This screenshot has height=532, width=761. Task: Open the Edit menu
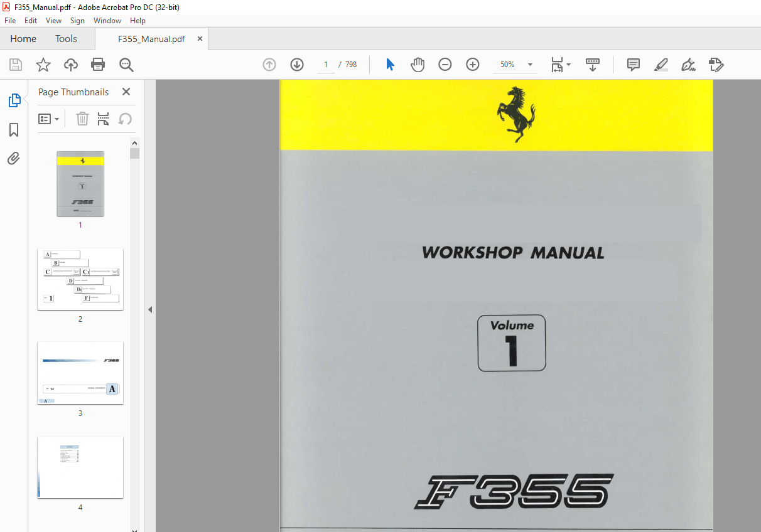[31, 21]
